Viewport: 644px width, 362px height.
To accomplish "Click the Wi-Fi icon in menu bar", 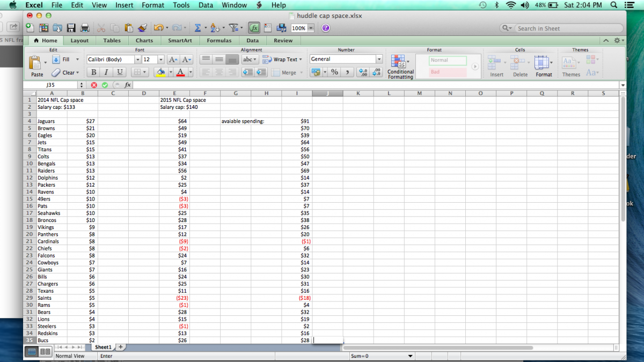I will (x=510, y=5).
